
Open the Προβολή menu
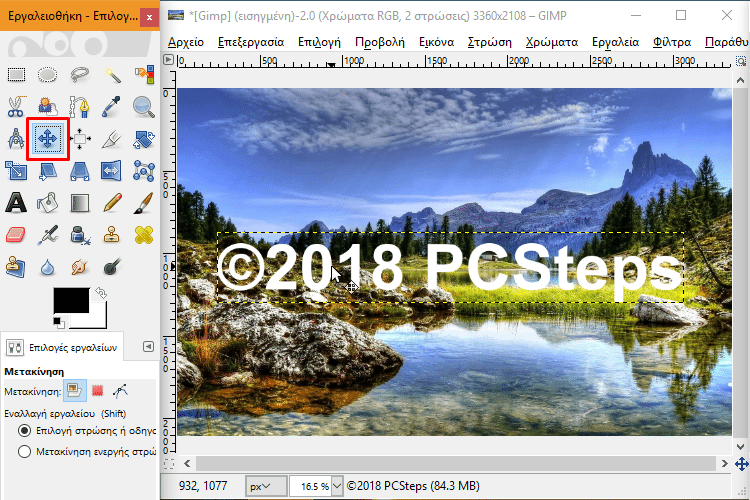tap(379, 42)
